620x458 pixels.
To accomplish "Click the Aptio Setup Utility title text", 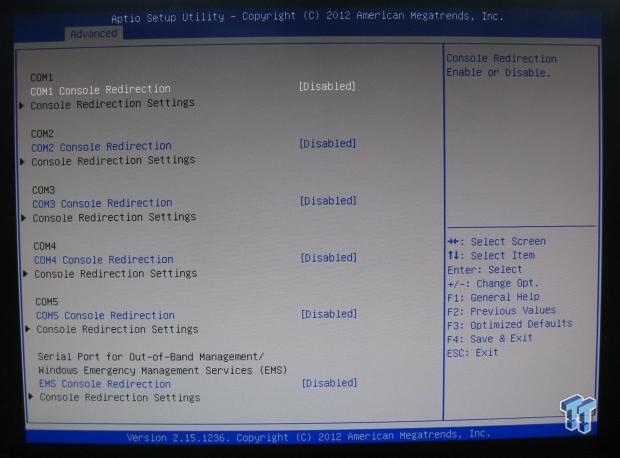I will pyautogui.click(x=307, y=17).
